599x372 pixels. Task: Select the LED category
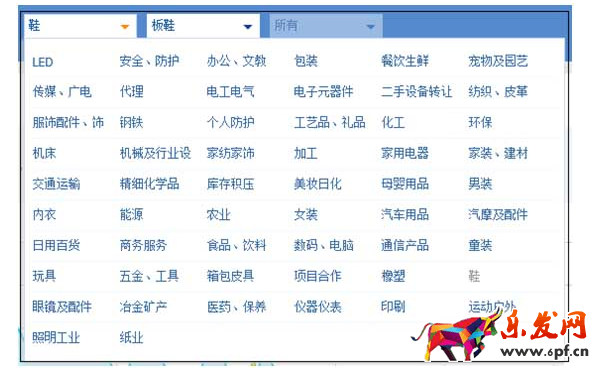click(42, 62)
